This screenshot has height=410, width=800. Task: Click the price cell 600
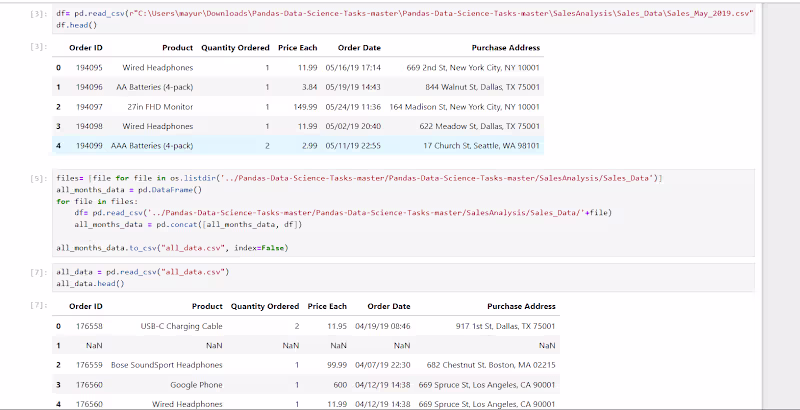coord(340,385)
